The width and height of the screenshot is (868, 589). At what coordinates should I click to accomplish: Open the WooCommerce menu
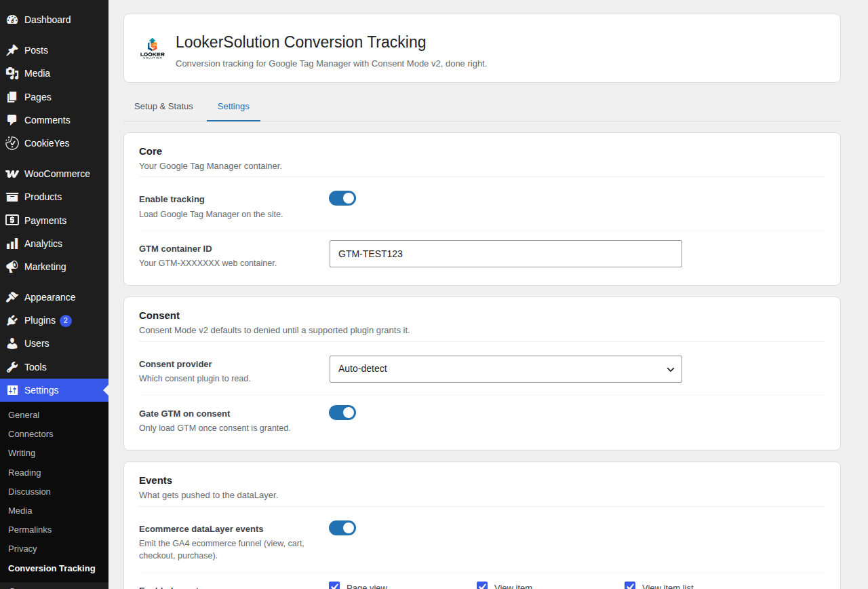pyautogui.click(x=54, y=174)
